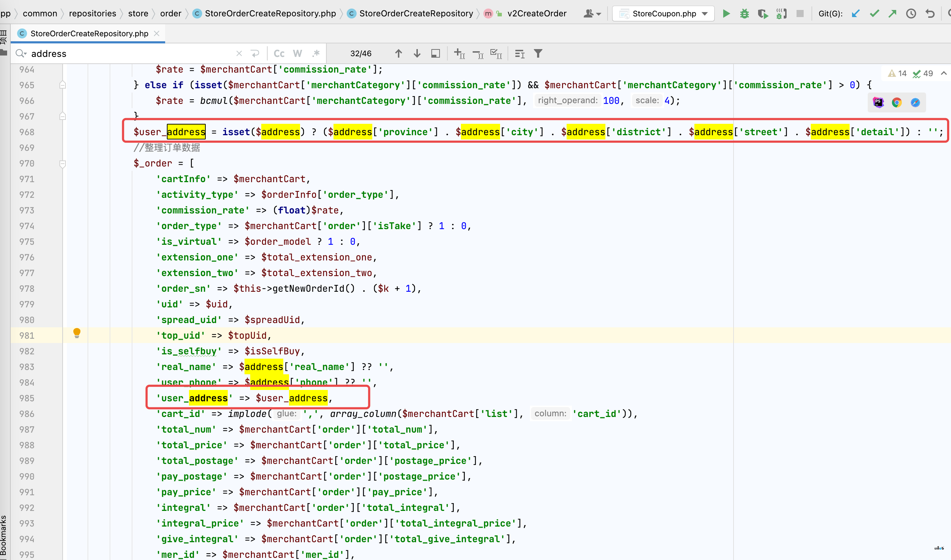951x560 pixels.
Task: Open search results in find window
Action: pyautogui.click(x=520, y=54)
